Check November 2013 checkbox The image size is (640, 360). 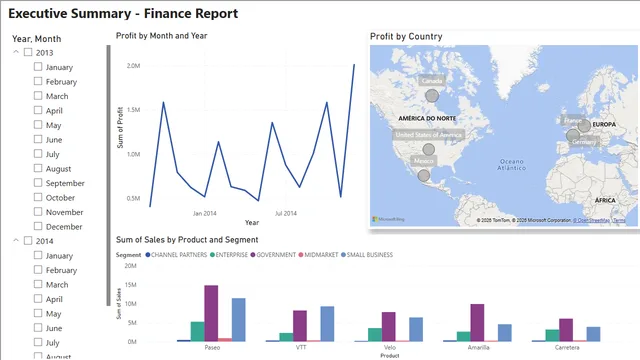38,211
